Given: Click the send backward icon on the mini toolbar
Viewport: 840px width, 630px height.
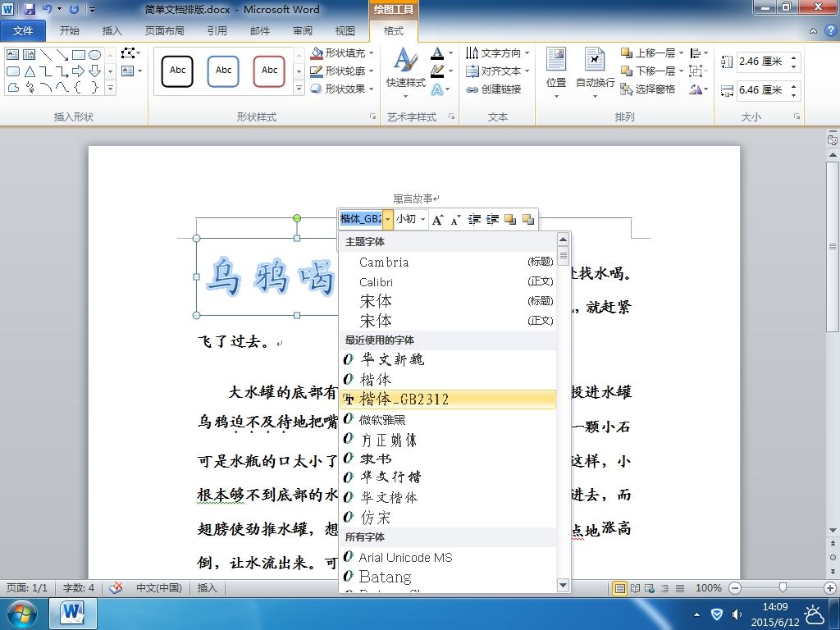Looking at the screenshot, I should pyautogui.click(x=528, y=220).
